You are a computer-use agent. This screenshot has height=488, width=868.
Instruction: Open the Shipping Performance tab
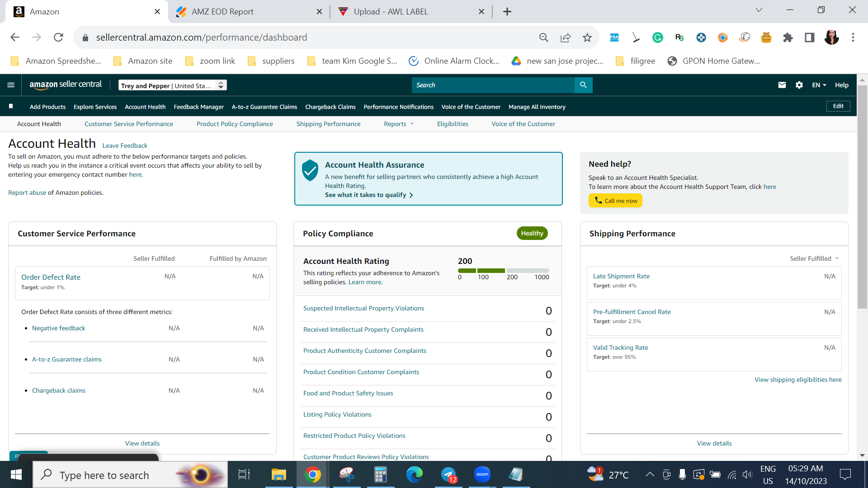[328, 124]
